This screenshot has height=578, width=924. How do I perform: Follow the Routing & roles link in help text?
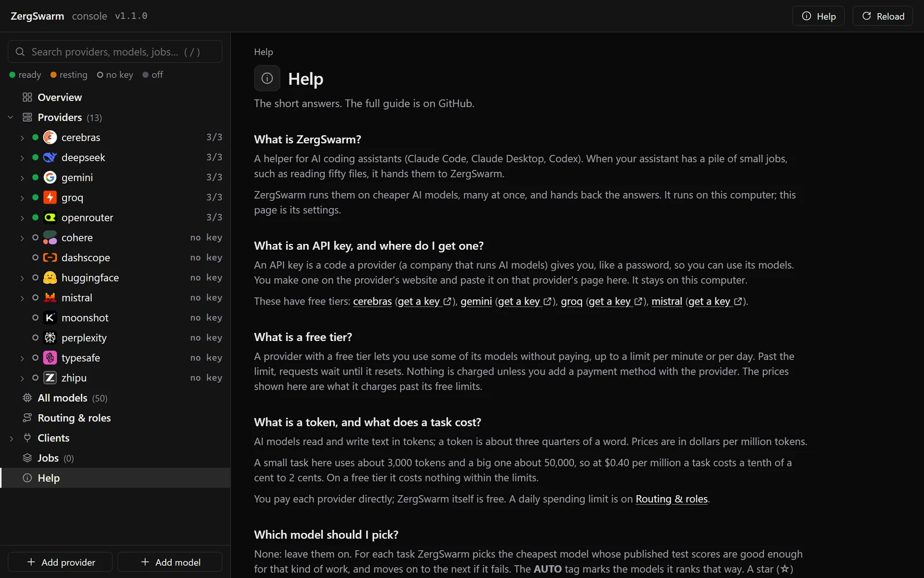coord(672,499)
